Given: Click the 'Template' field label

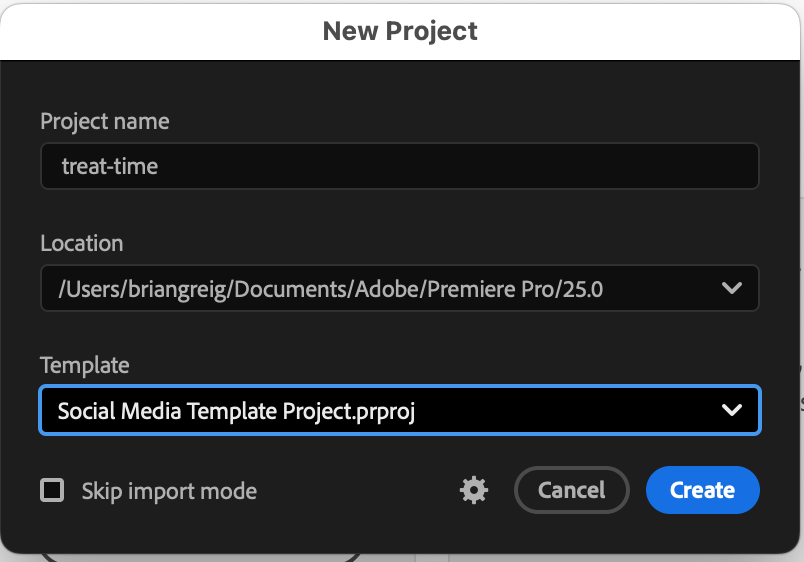Looking at the screenshot, I should 85,365.
